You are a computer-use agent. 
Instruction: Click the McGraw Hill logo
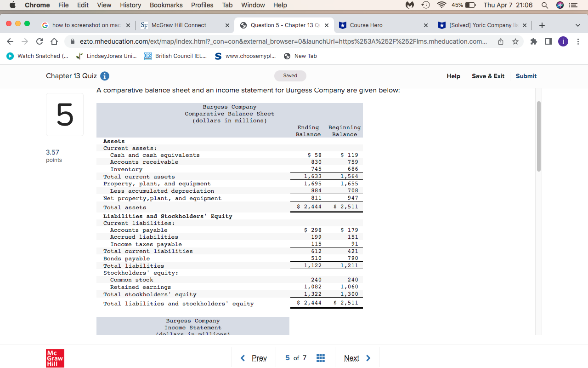(x=55, y=358)
